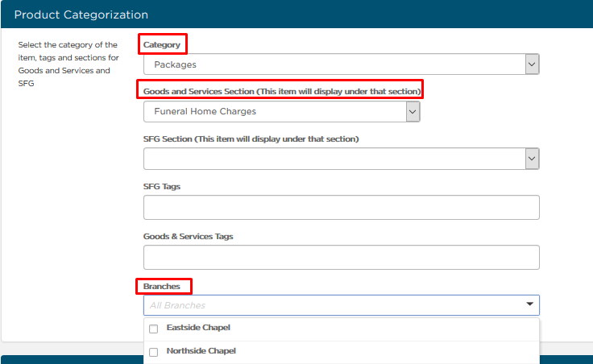Click the Eastside Chapel option text
This screenshot has height=364, width=593.
(x=198, y=328)
